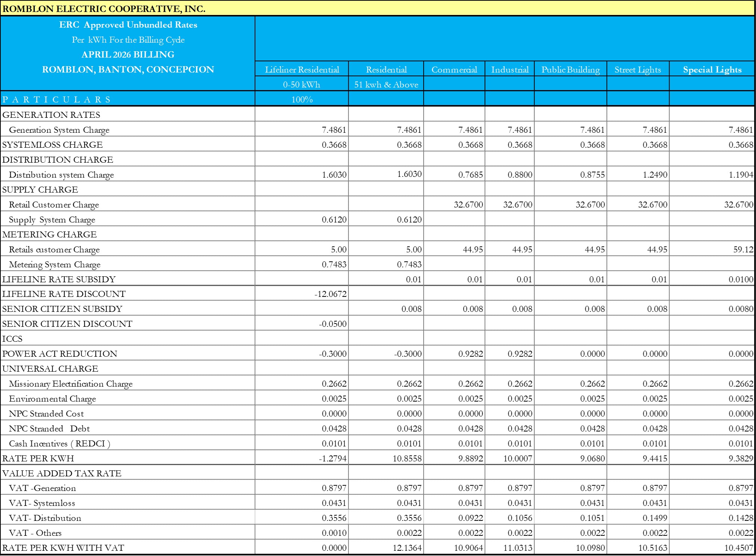The height and width of the screenshot is (556, 756).
Task: Click the -0.0500 senior citizen discount value
Action: (333, 324)
